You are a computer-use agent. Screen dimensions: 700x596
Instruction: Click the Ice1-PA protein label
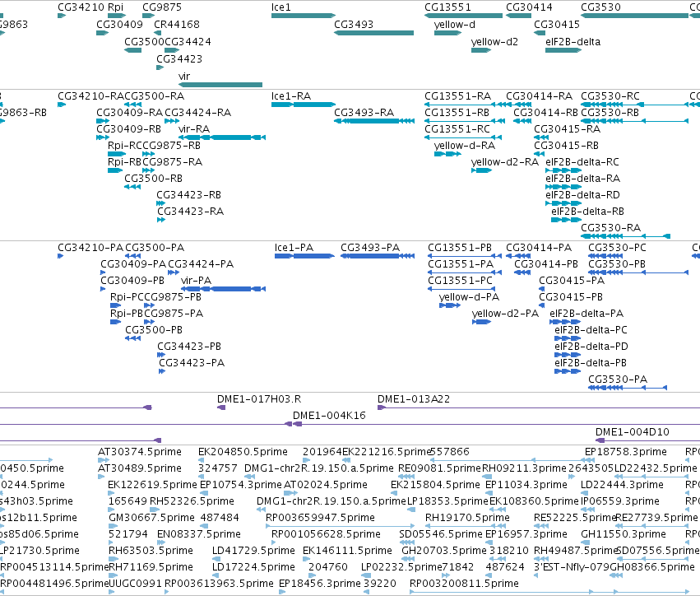[294, 248]
